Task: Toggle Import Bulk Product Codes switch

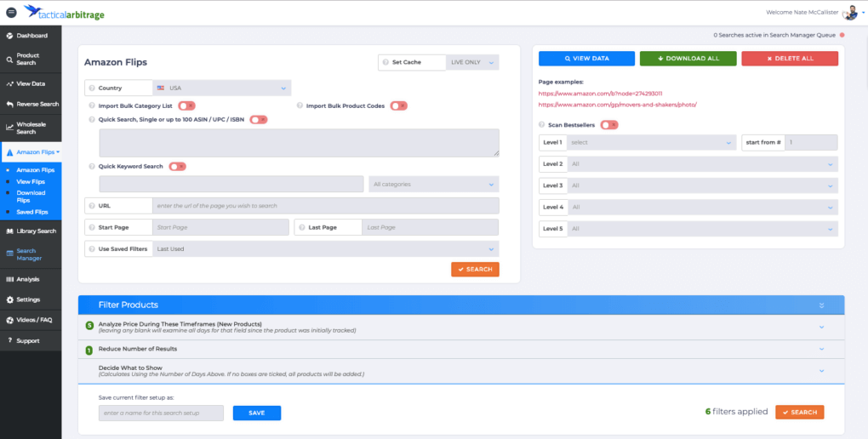Action: [398, 105]
